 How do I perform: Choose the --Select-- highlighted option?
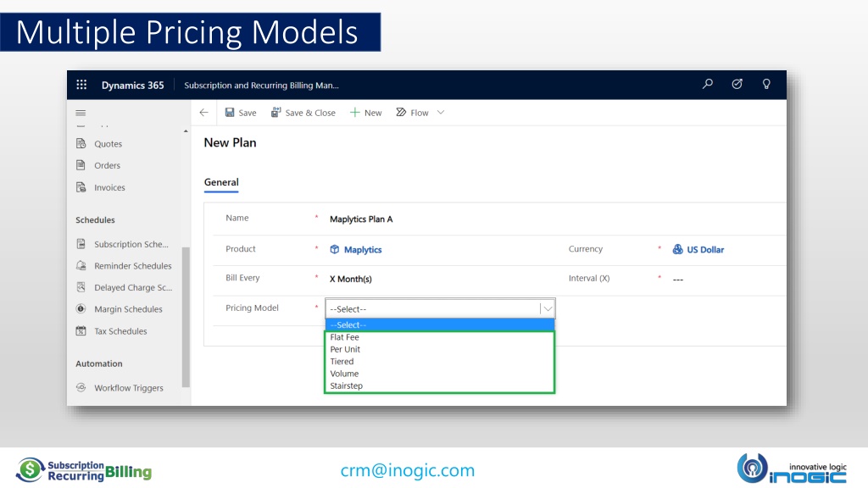pos(440,324)
